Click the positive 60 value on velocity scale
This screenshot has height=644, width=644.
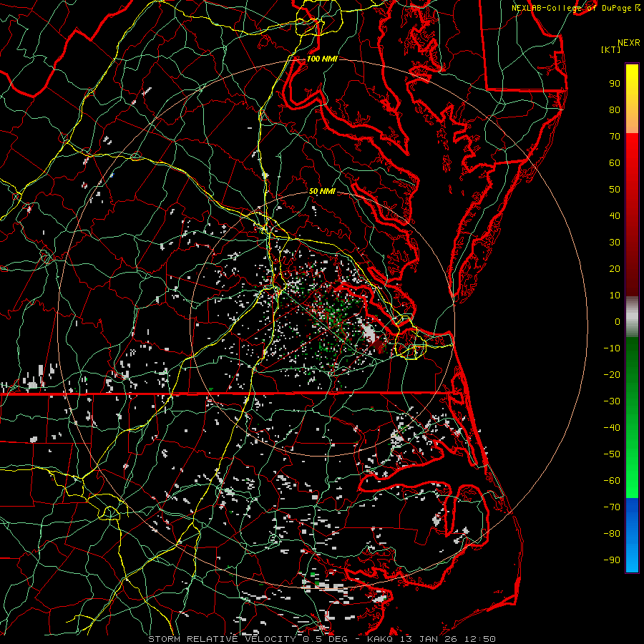615,163
